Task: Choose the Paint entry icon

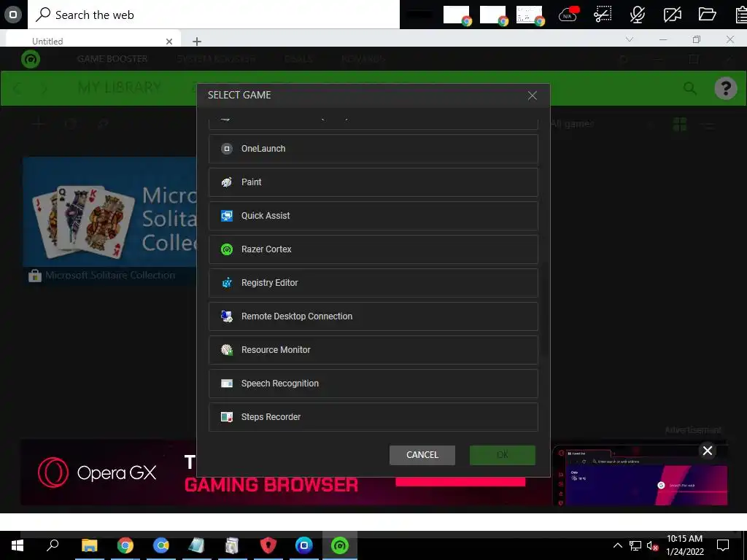Action: 227,182
